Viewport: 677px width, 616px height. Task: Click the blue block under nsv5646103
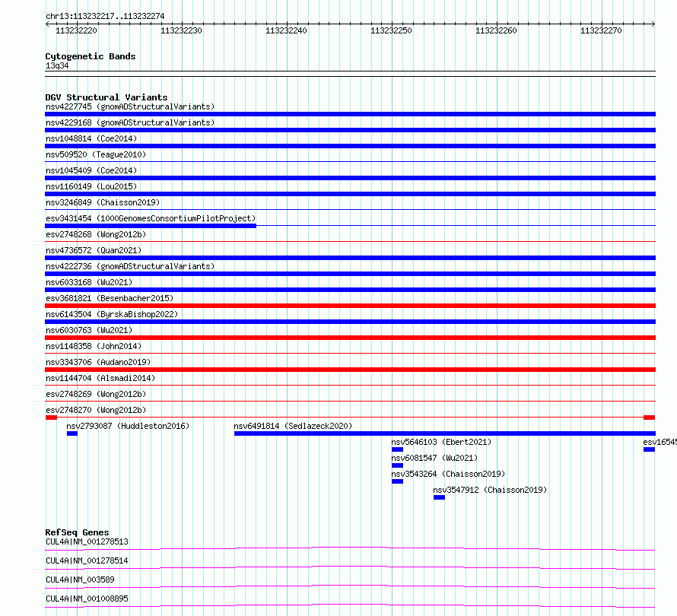[x=397, y=449]
